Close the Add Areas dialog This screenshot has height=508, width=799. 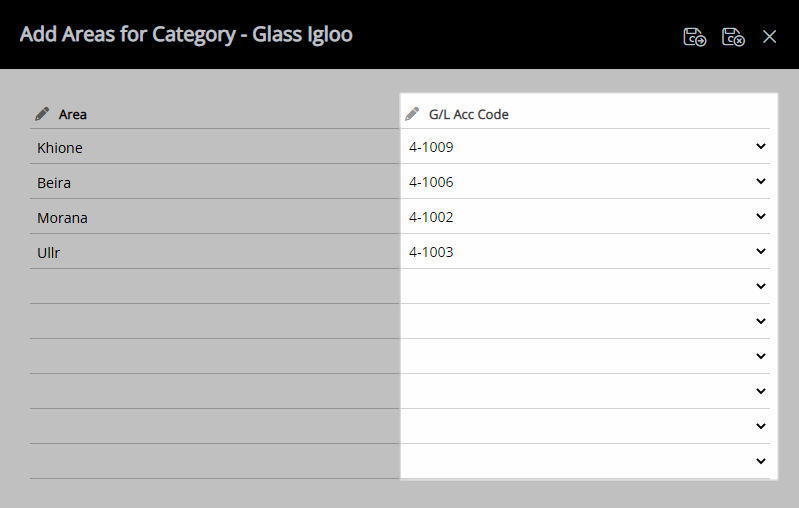(769, 37)
